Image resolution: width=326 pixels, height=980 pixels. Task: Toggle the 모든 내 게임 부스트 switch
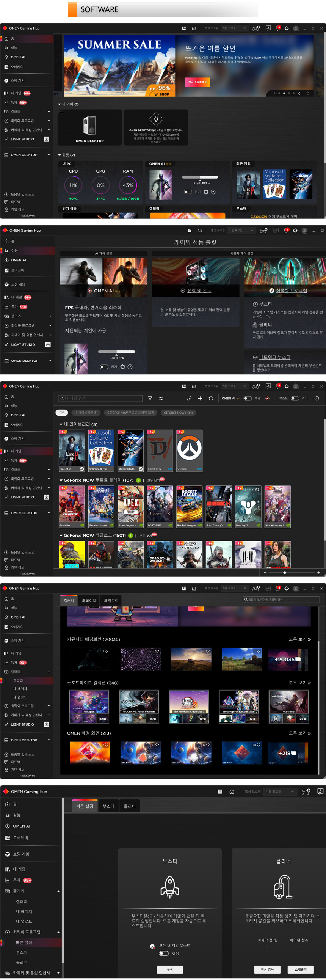[x=164, y=953]
